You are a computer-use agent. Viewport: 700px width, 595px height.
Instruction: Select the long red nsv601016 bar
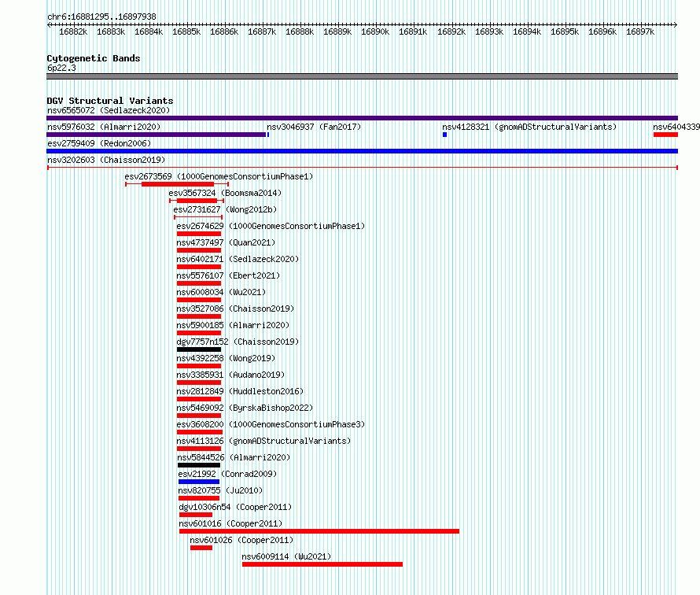point(319,531)
